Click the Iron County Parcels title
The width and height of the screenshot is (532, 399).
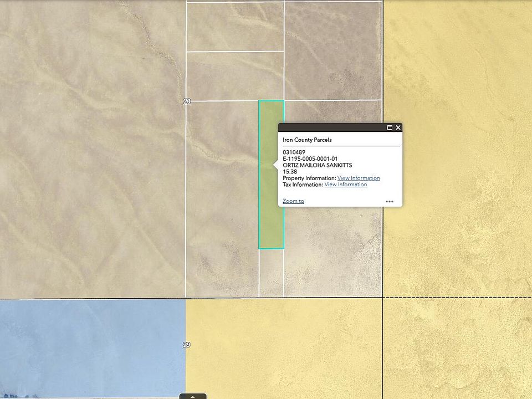point(307,140)
